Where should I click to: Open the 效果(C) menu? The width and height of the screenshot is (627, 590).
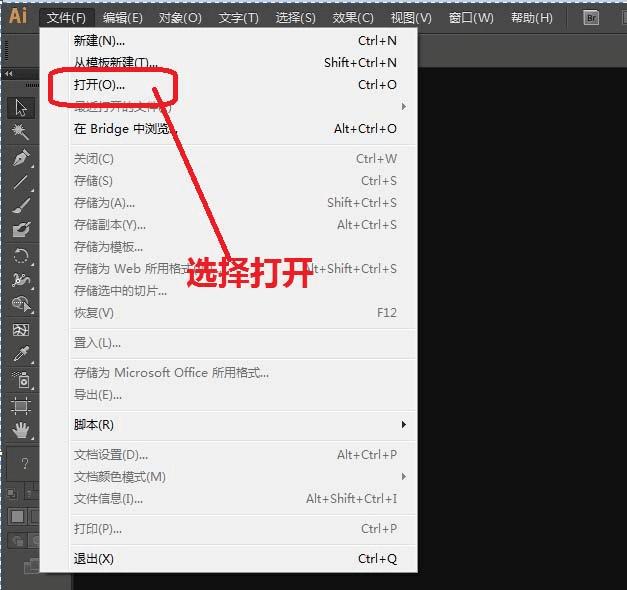pos(353,18)
